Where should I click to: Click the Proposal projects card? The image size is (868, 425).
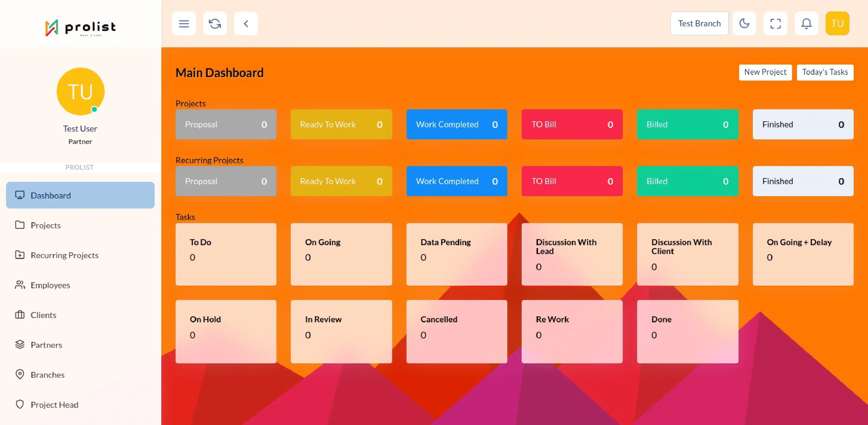pos(226,124)
